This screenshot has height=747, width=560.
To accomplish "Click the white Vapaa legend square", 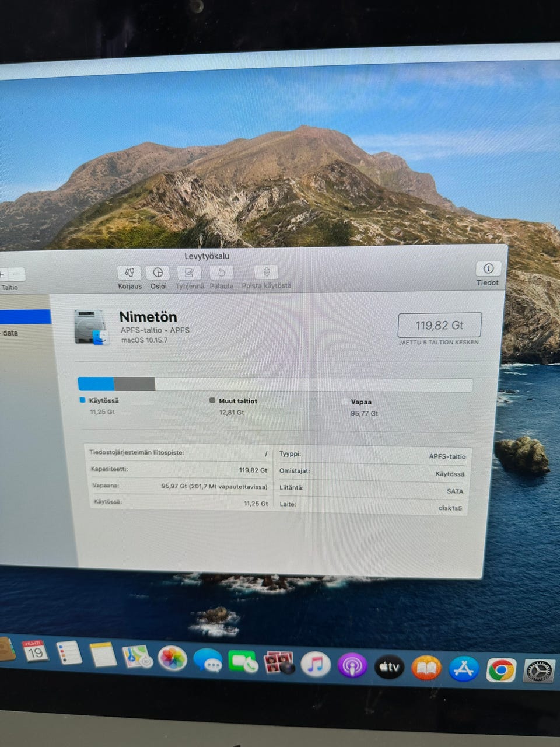I will [x=344, y=402].
